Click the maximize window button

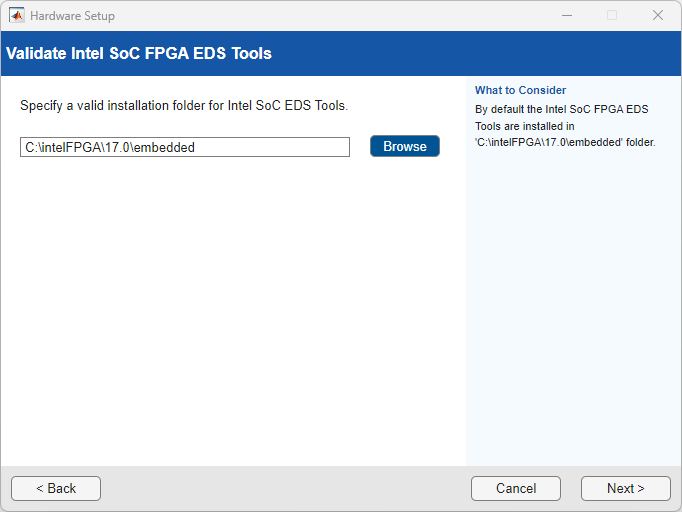[x=612, y=16]
